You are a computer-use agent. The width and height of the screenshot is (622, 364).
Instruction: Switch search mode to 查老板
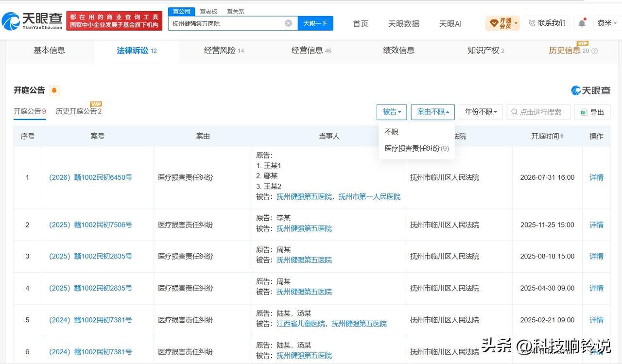(x=208, y=11)
